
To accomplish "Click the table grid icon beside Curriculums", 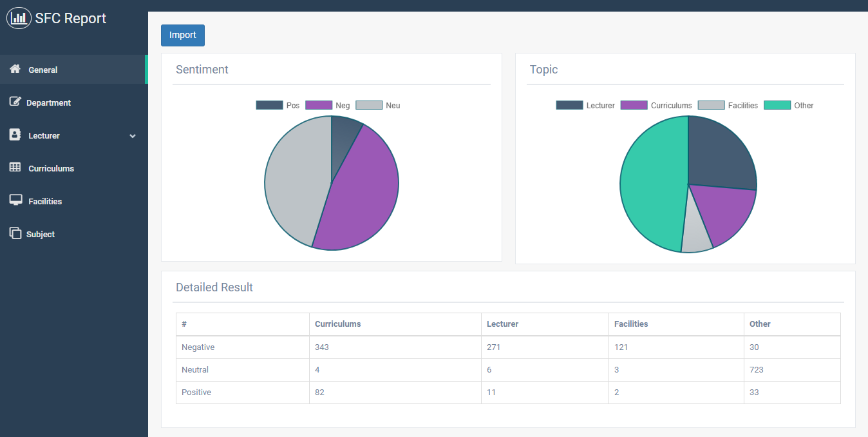I will [15, 168].
